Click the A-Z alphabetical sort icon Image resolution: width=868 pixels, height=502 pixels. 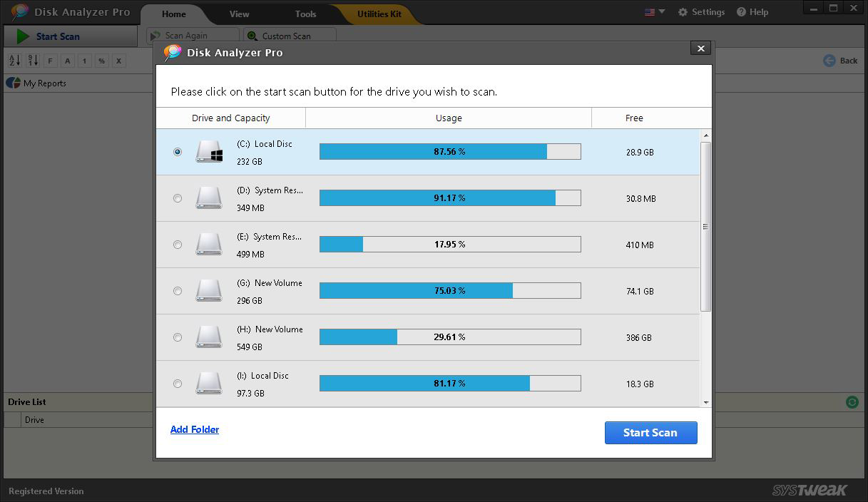point(14,61)
